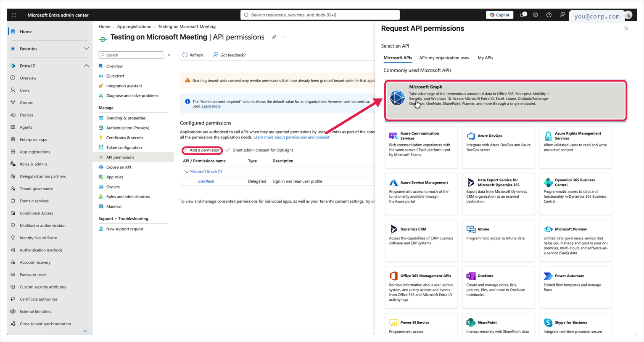The width and height of the screenshot is (644, 342).
Task: Open the notifications bell icon
Action: click(523, 15)
